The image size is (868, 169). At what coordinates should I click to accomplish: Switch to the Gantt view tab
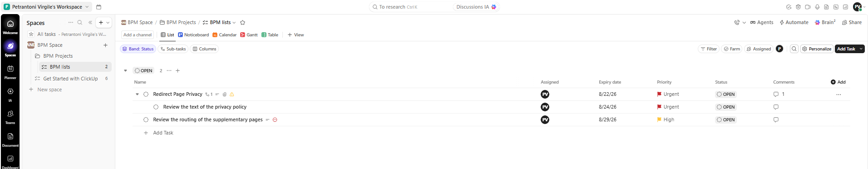pyautogui.click(x=249, y=35)
